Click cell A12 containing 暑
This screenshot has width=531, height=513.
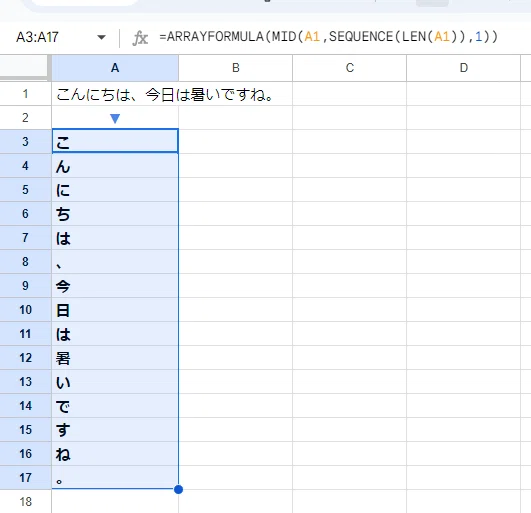point(115,358)
